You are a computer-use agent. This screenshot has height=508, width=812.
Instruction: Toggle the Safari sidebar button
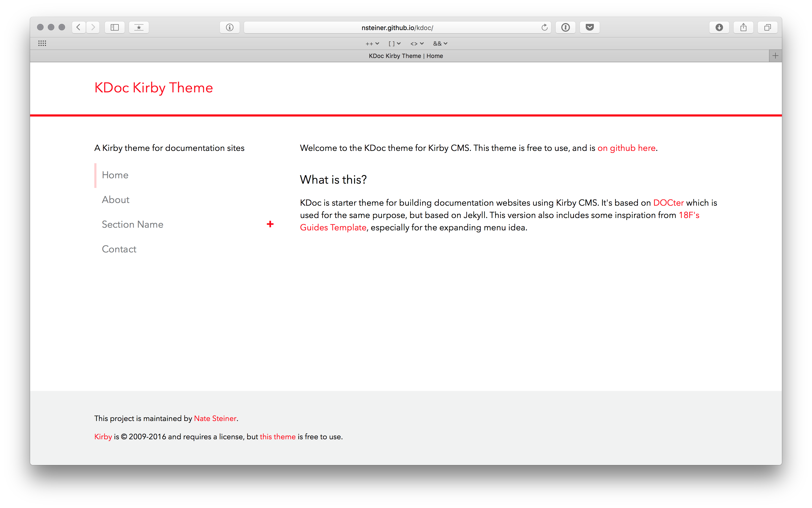(115, 27)
